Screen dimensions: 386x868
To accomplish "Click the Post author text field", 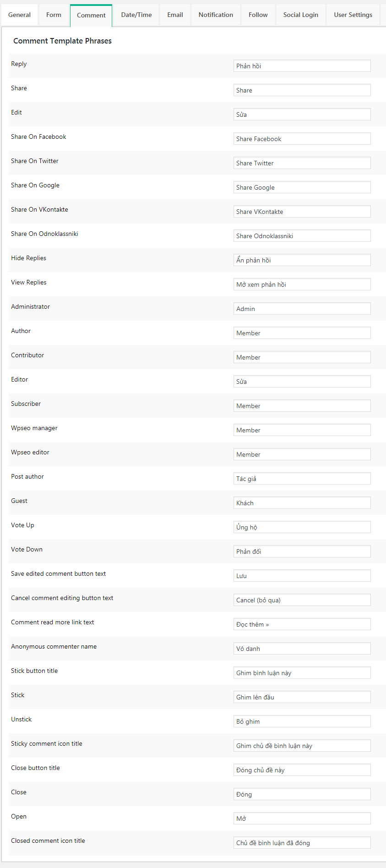I will pos(302,479).
